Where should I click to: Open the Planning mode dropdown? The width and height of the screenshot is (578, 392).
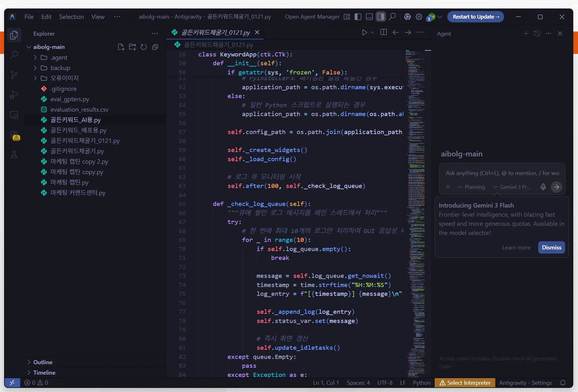pos(472,187)
